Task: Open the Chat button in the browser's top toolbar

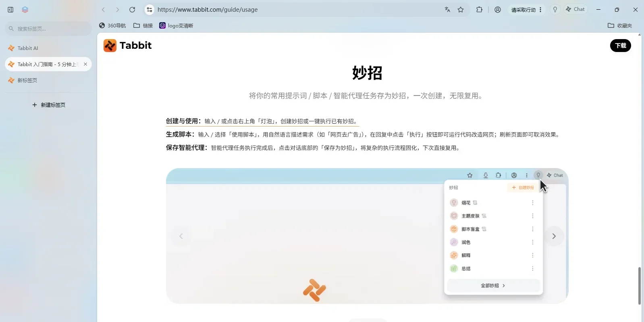Action: point(575,9)
